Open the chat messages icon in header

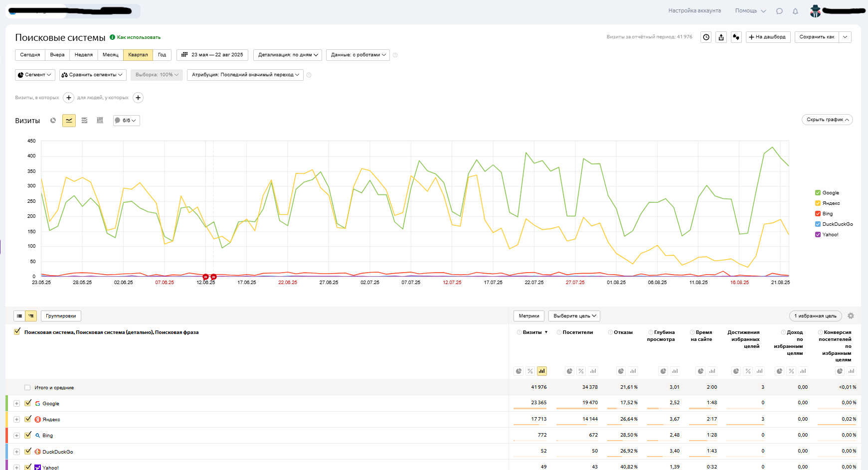click(779, 11)
